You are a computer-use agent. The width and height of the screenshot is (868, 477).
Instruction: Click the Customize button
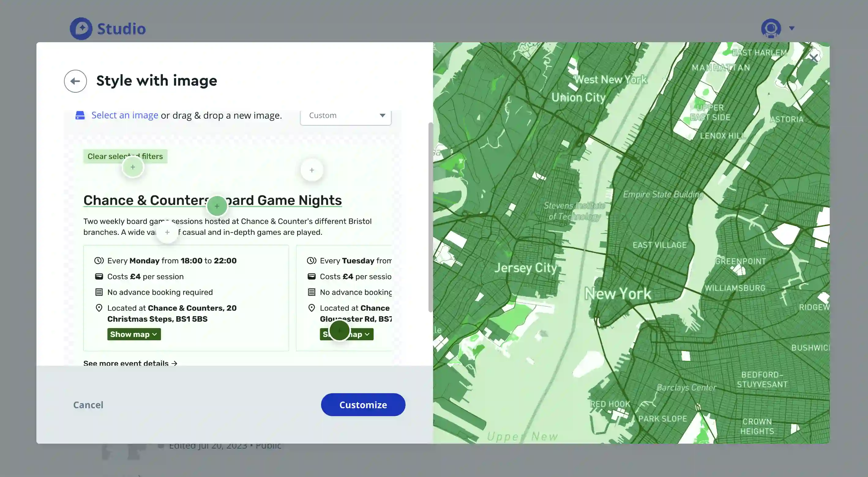pyautogui.click(x=363, y=405)
